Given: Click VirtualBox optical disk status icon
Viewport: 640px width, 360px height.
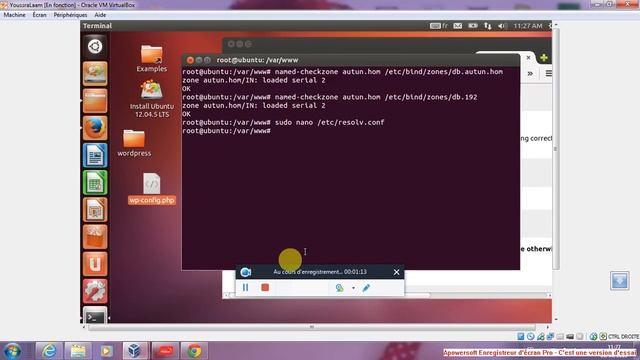Looking at the screenshot, I should pos(531,336).
